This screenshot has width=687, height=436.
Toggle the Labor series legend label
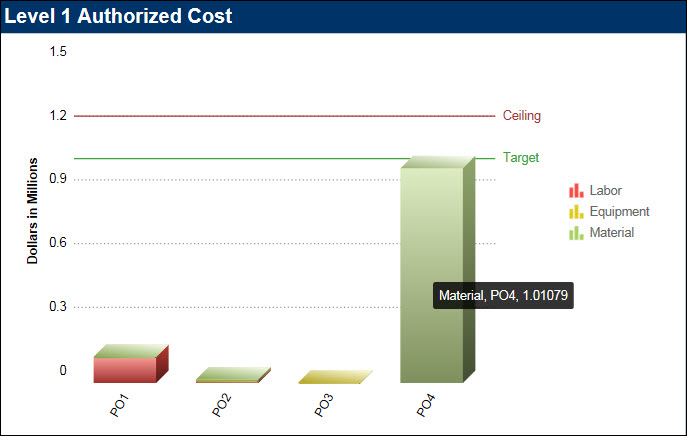(606, 190)
